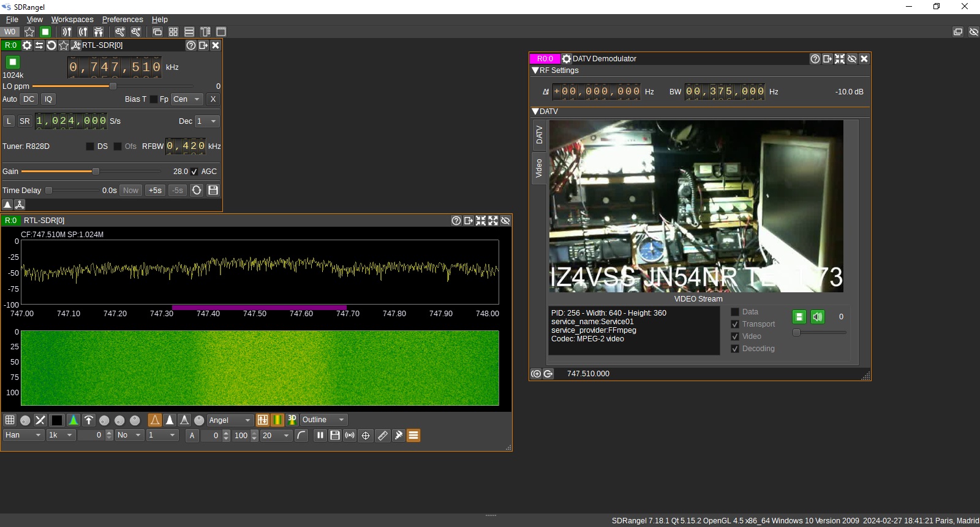Open RTL-SDR device settings gear
Viewport: 980px width, 527px height.
(27, 45)
